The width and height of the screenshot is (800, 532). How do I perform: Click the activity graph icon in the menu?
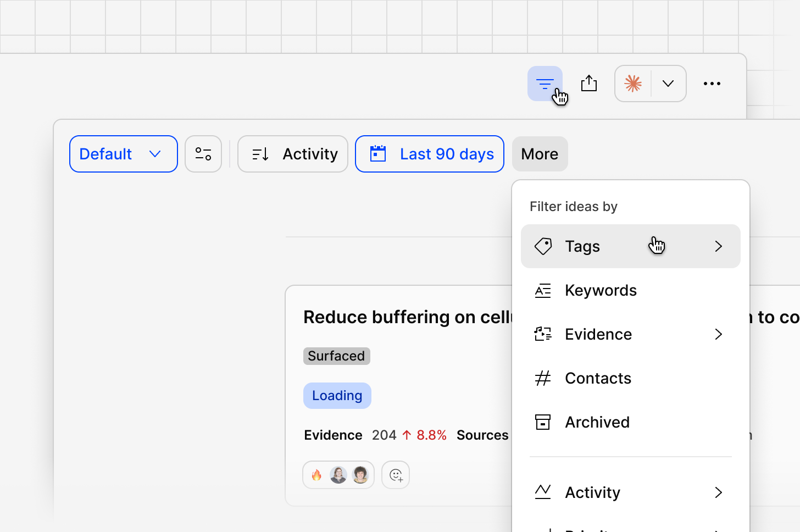[x=543, y=492]
